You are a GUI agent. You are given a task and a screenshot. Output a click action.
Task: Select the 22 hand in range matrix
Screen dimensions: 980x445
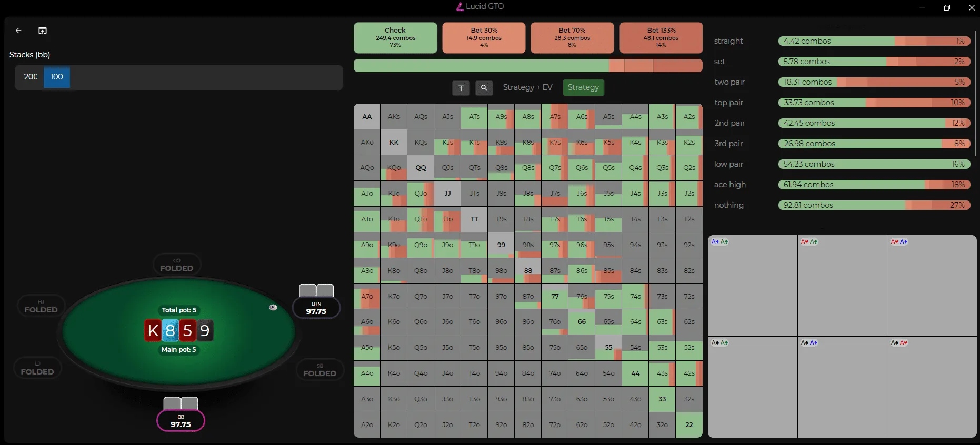[x=689, y=425]
